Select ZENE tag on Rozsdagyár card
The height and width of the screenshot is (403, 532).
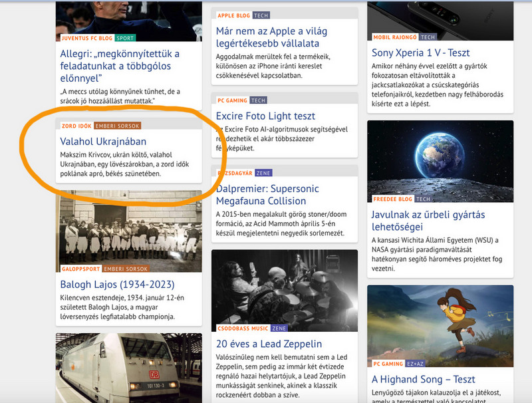point(263,173)
